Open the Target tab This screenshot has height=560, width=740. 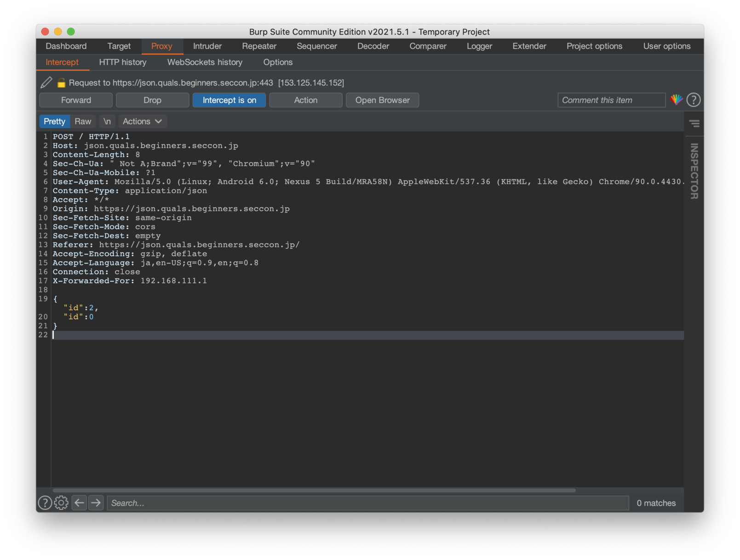click(x=119, y=46)
